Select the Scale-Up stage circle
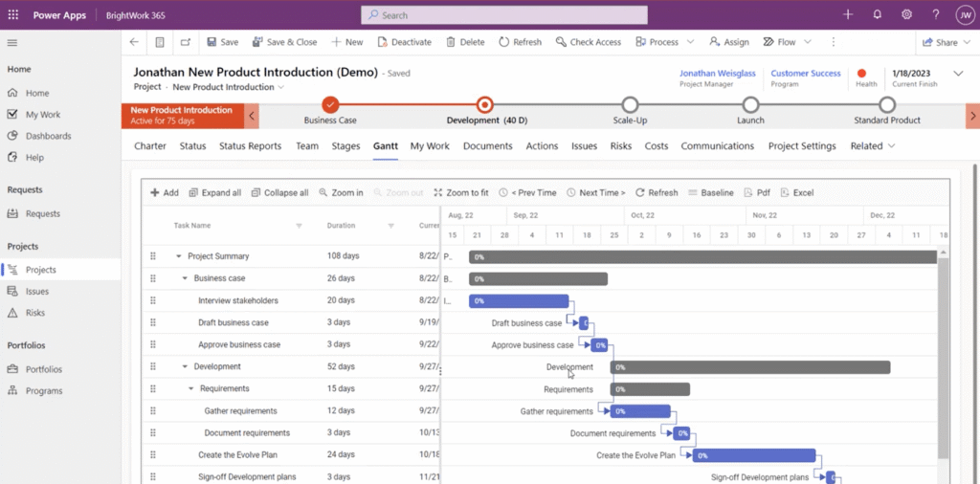This screenshot has height=484, width=980. (x=629, y=105)
